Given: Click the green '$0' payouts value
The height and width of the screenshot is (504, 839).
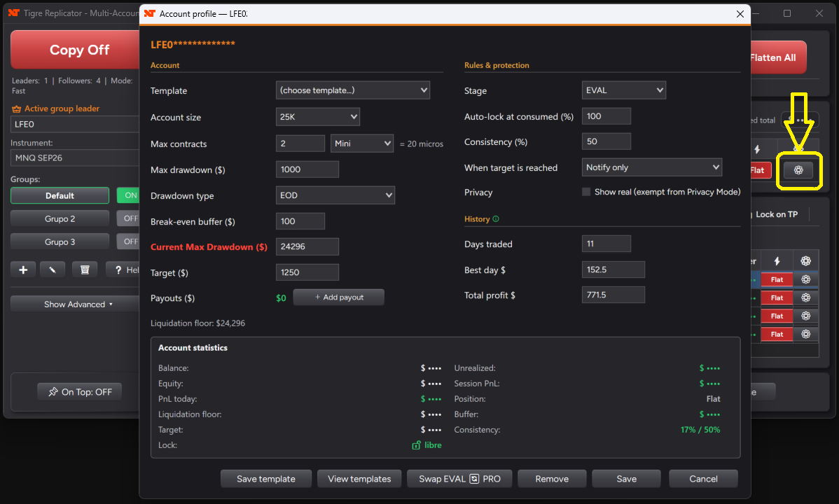Looking at the screenshot, I should [x=281, y=298].
